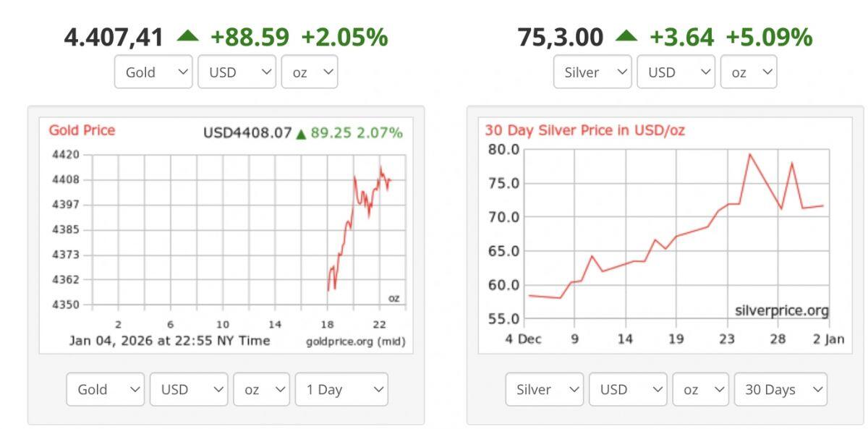
Task: Click the green up arrow beside gold price
Action: pyautogui.click(x=187, y=35)
